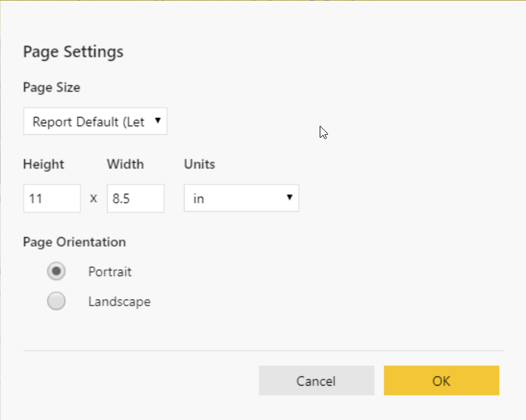Click the Height label
The width and height of the screenshot is (526, 420).
43,165
